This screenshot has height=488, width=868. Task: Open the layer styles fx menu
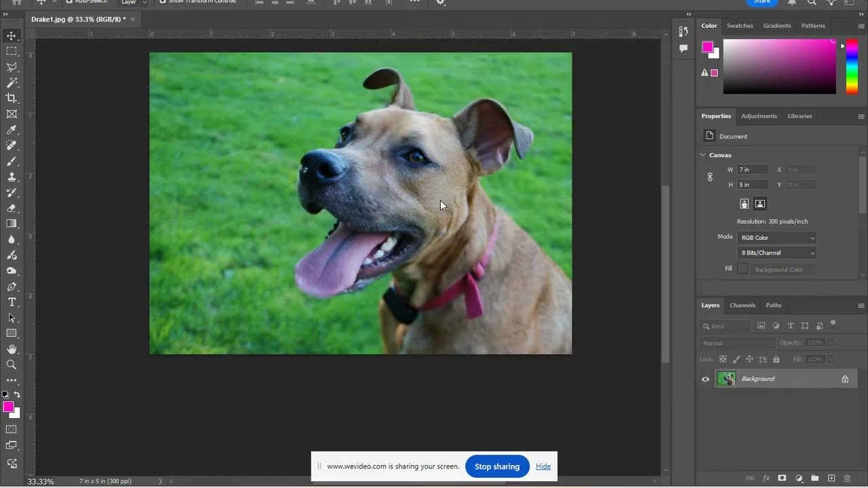[766, 478]
